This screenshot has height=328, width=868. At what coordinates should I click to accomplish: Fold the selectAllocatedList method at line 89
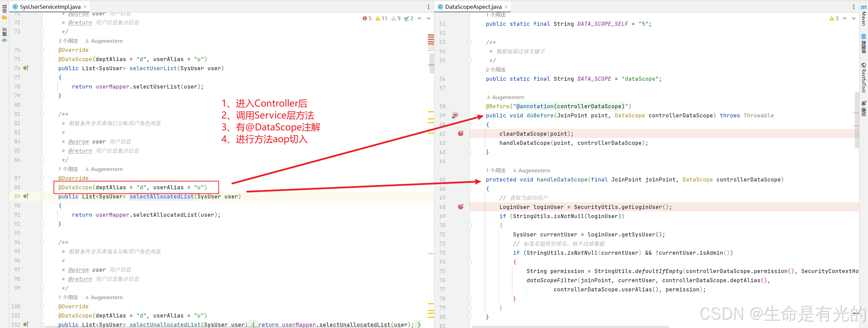[x=42, y=196]
